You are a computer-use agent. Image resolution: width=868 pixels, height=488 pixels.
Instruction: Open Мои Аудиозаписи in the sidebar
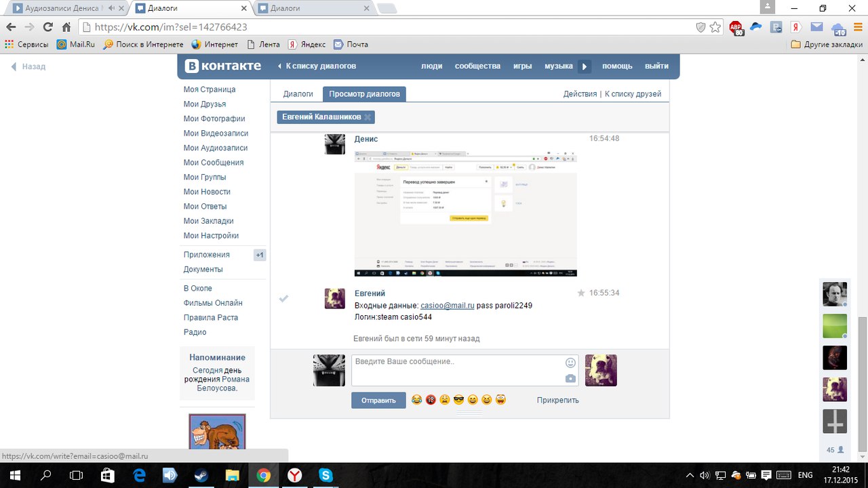216,148
